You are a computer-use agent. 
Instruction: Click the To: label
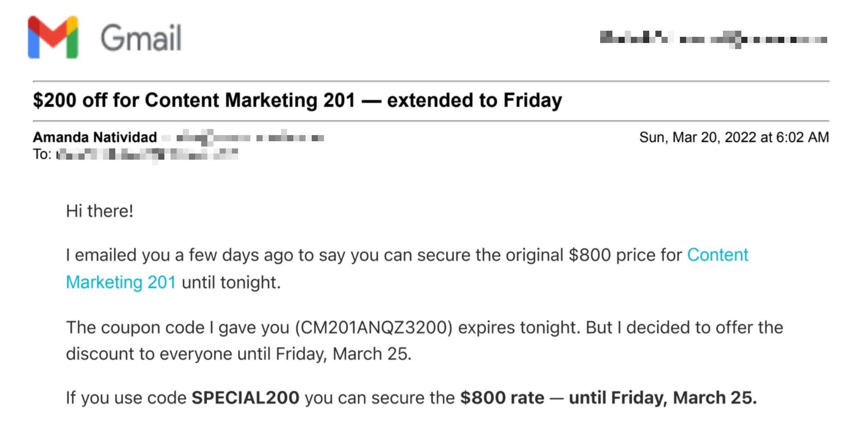(42, 154)
